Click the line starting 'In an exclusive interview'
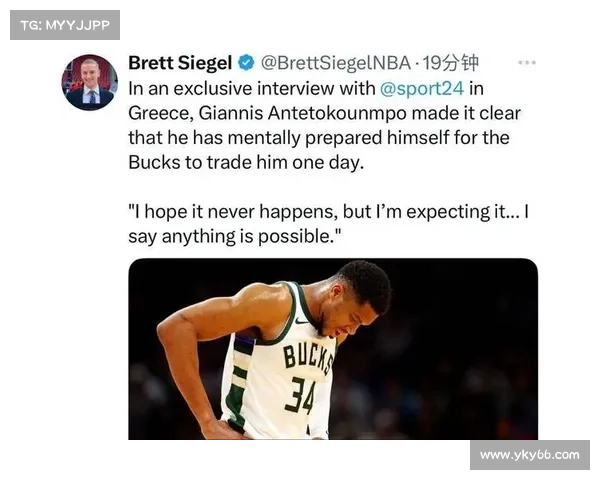The image size is (600, 480). pyautogui.click(x=306, y=89)
